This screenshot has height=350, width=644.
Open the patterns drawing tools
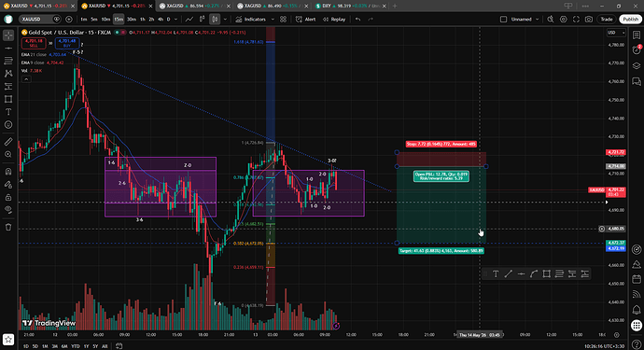[x=8, y=74]
